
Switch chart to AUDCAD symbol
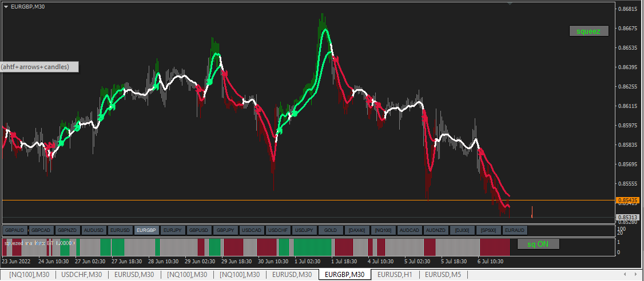click(410, 231)
